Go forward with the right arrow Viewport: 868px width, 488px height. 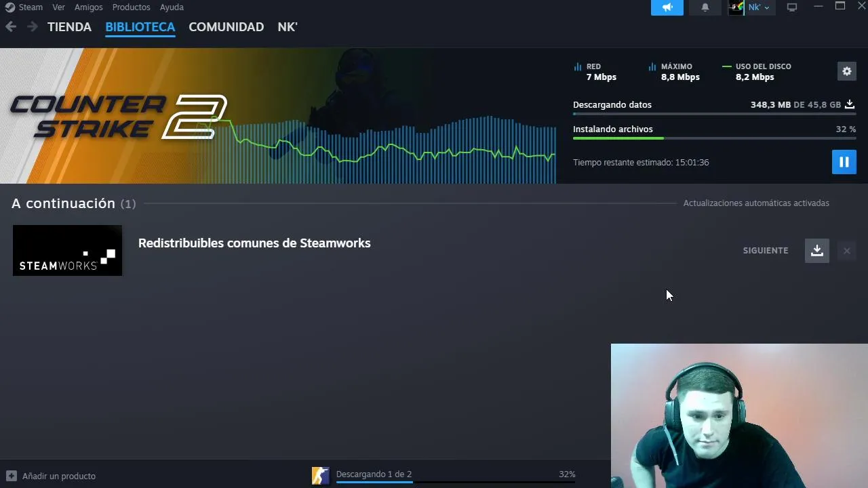32,27
